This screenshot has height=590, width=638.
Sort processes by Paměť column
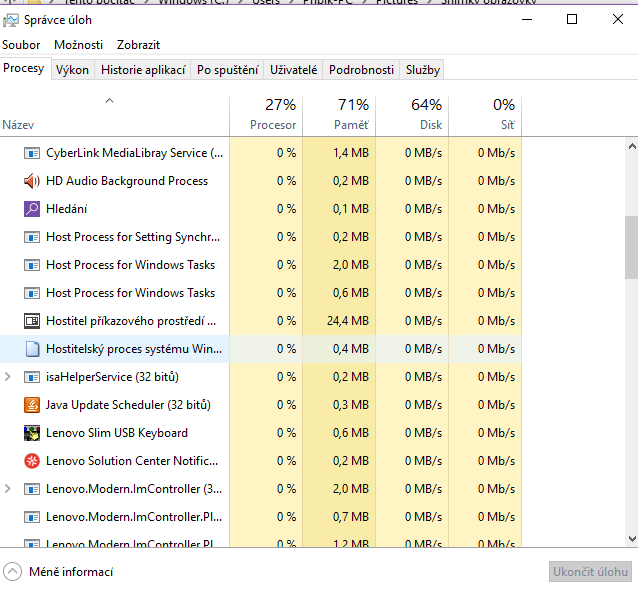click(351, 115)
